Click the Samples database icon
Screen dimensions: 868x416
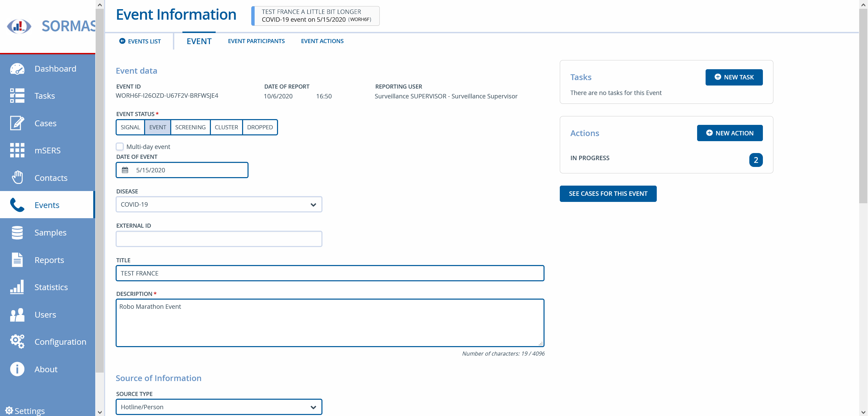(17, 232)
